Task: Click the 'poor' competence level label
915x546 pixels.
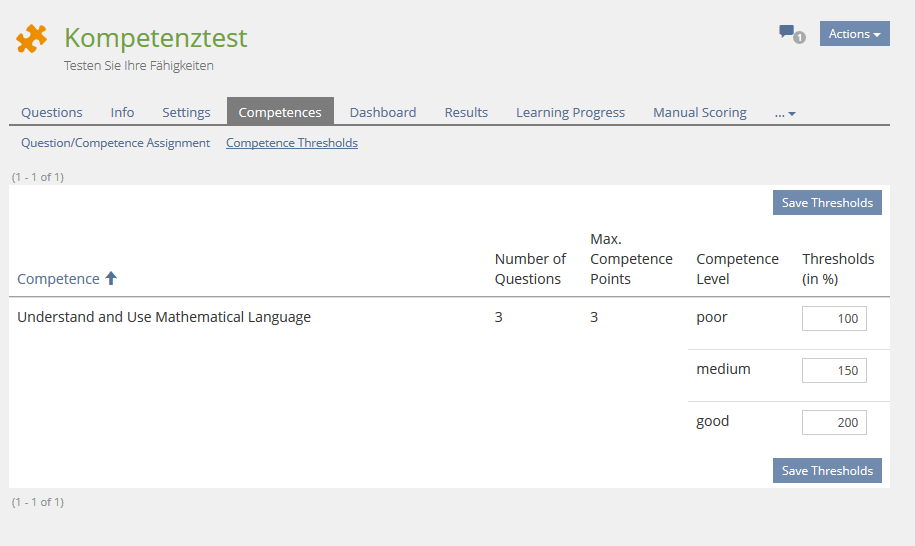Action: tap(712, 317)
